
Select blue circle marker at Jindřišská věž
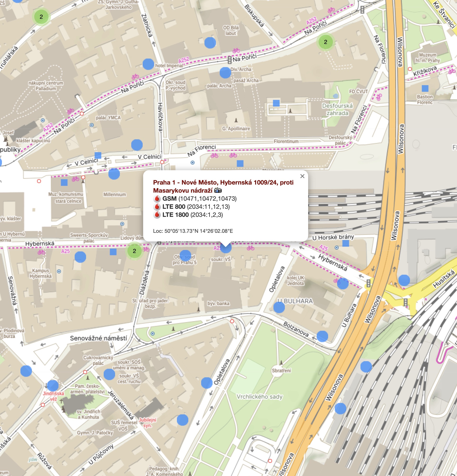(x=53, y=386)
